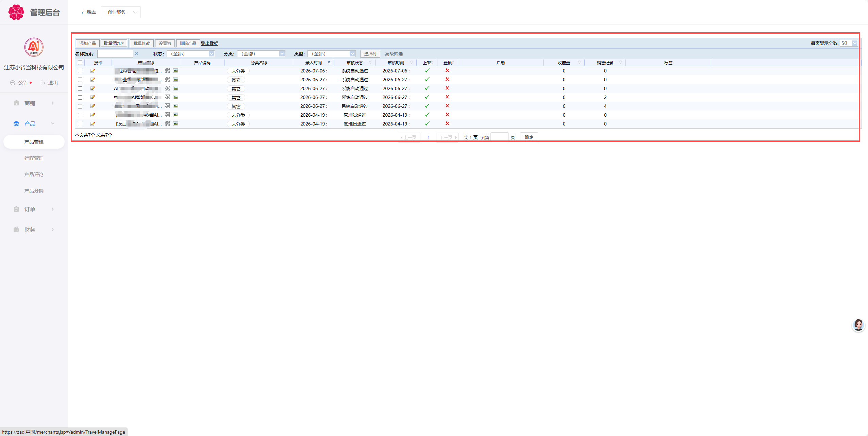Toggle the select-all checkbox in table header
This screenshot has width=868, height=436.
pyautogui.click(x=80, y=63)
